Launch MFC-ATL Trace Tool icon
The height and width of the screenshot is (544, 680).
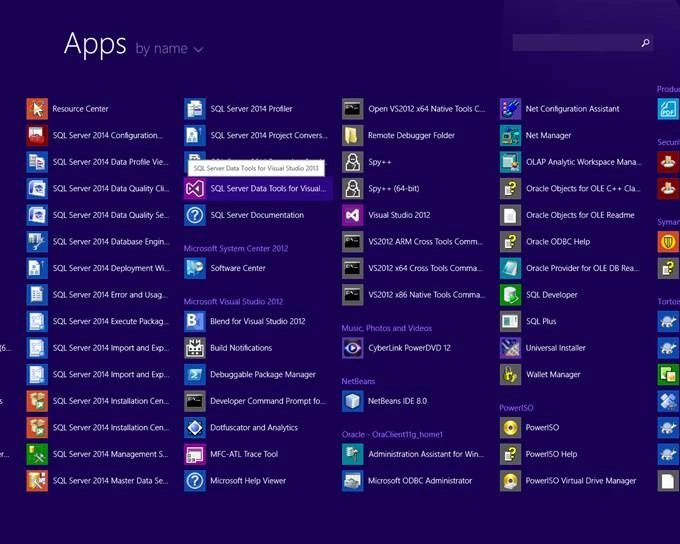pyautogui.click(x=195, y=454)
